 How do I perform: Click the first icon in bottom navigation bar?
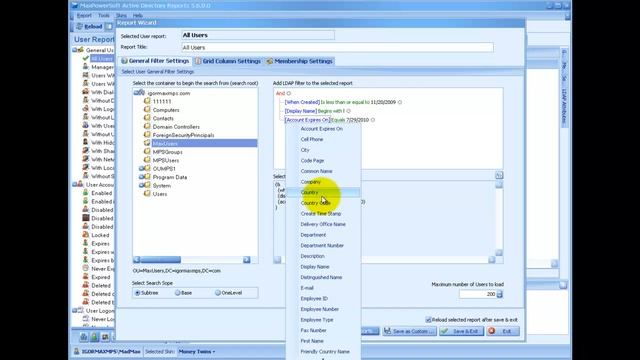tap(84, 337)
